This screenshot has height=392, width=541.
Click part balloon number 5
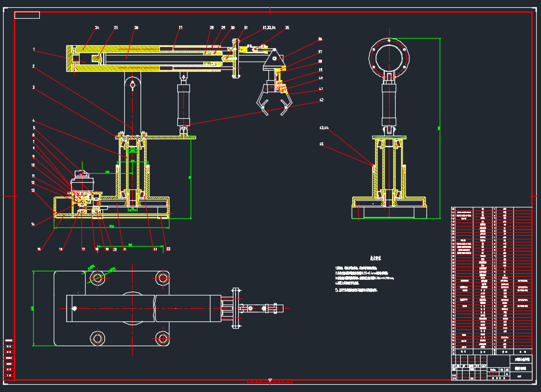click(34, 128)
